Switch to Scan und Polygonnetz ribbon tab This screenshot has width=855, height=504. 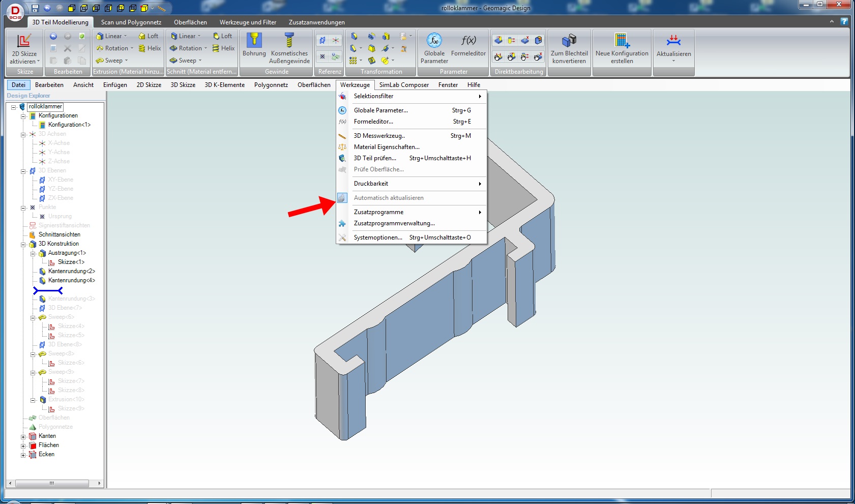tap(131, 22)
